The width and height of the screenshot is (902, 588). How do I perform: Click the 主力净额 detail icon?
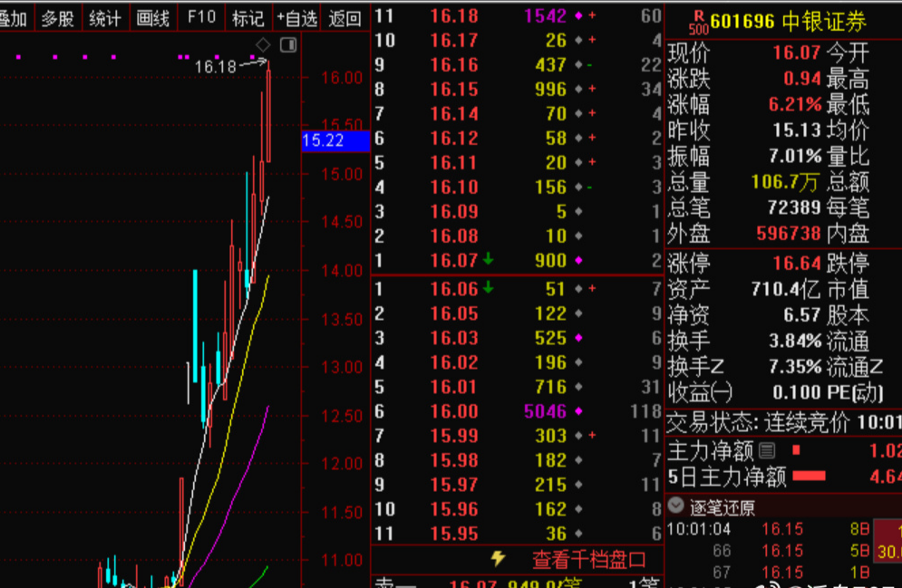point(767,450)
